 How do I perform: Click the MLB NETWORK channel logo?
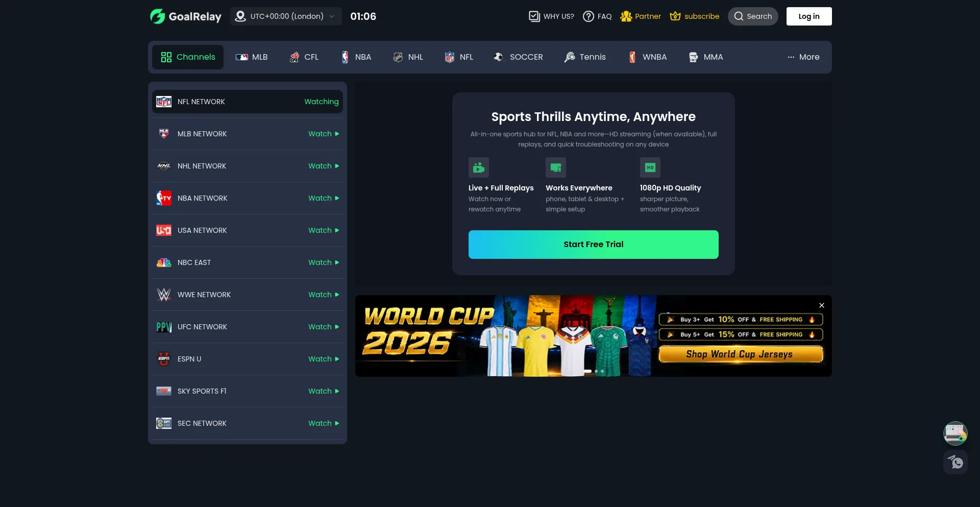click(x=164, y=134)
